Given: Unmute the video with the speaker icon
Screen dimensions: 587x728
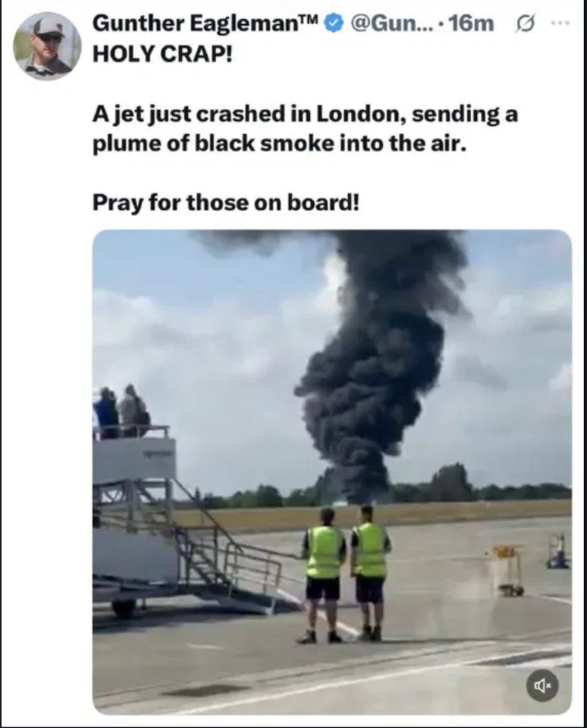Looking at the screenshot, I should point(542,685).
